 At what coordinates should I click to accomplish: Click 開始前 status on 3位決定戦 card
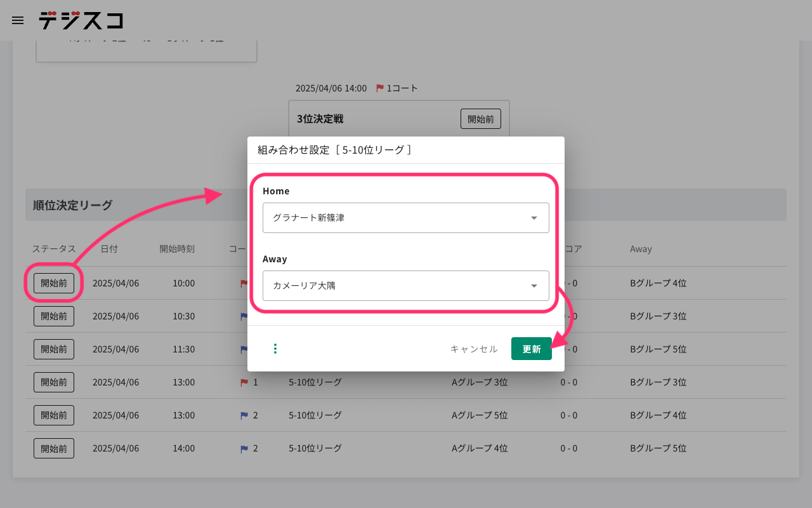click(480, 119)
